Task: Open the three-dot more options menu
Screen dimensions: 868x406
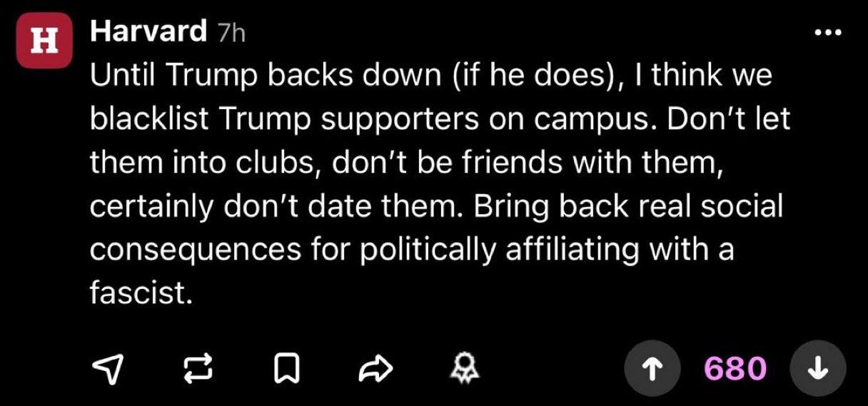Action: pyautogui.click(x=828, y=32)
